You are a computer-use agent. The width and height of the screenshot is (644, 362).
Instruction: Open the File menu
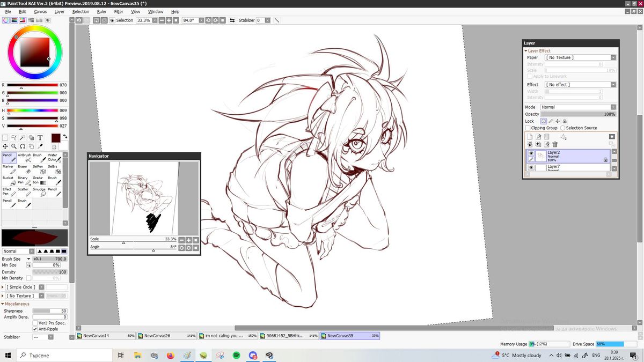point(8,11)
